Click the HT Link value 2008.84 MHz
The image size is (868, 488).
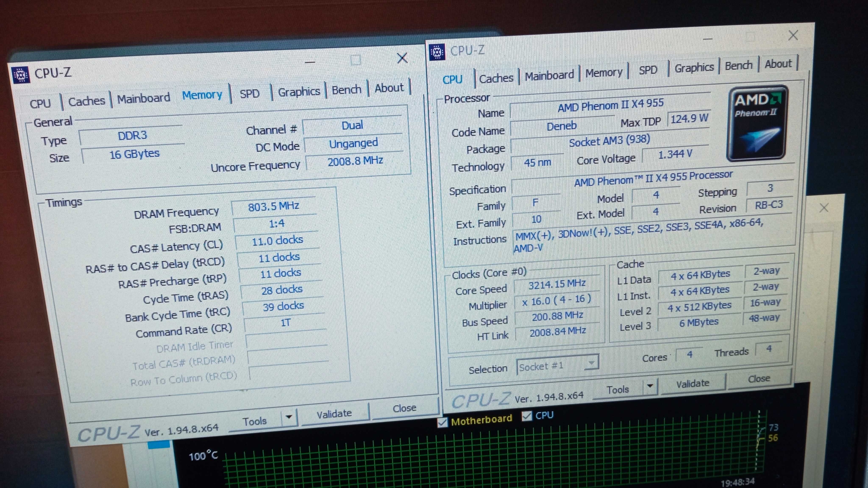558,332
